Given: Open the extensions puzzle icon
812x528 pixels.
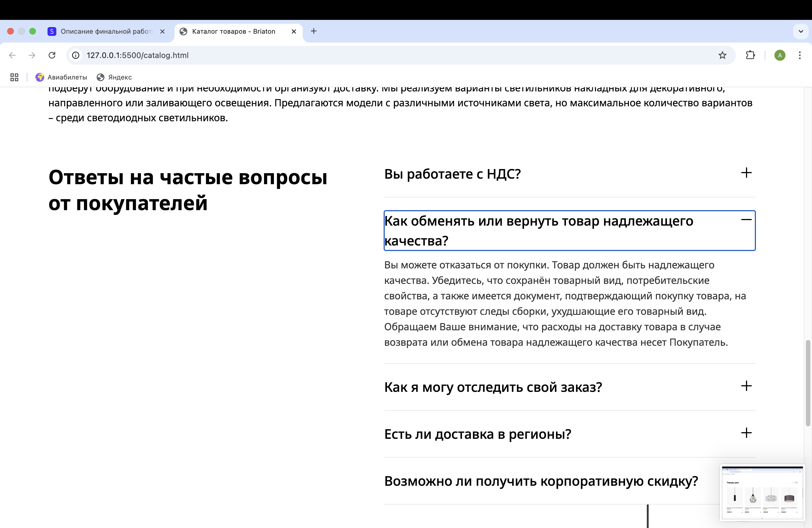Looking at the screenshot, I should point(750,55).
